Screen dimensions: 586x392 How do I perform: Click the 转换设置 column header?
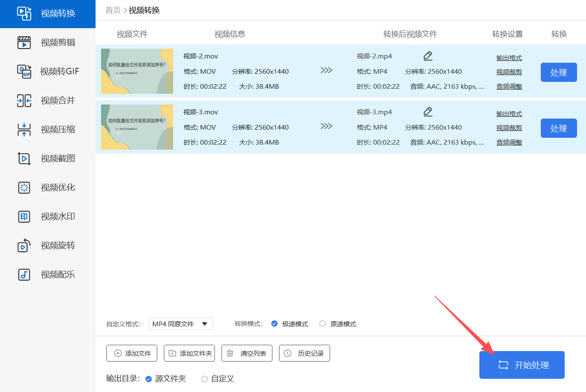click(508, 34)
